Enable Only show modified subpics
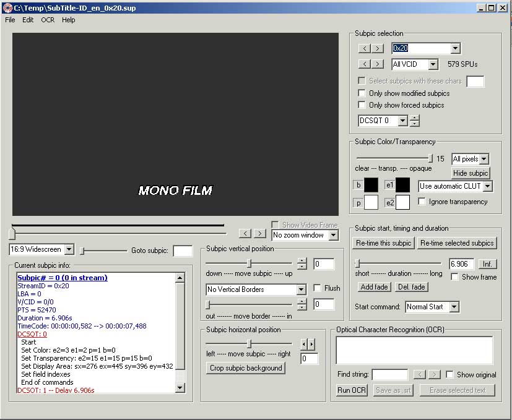The width and height of the screenshot is (512, 420). click(362, 93)
